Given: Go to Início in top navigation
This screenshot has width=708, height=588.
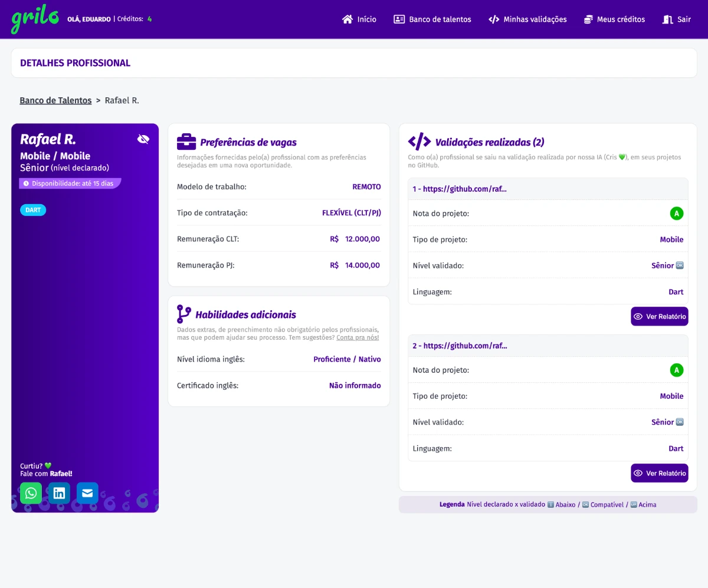Looking at the screenshot, I should pyautogui.click(x=359, y=19).
